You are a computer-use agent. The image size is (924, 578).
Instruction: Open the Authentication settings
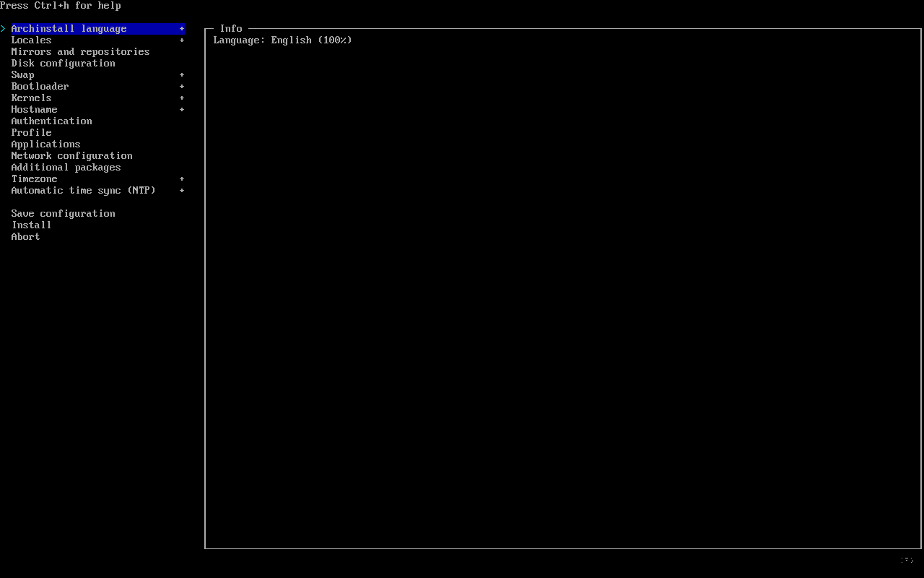click(x=51, y=121)
